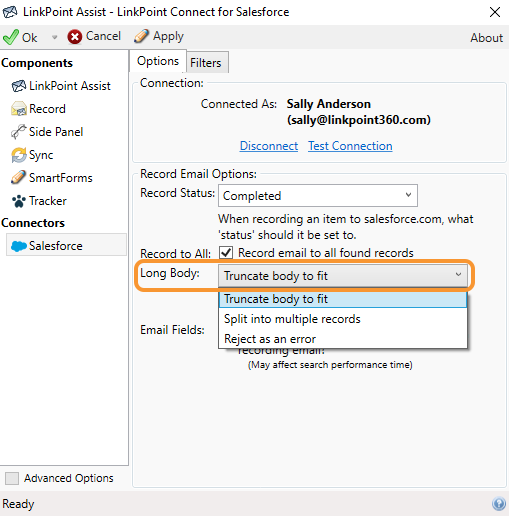
Task: Choose Reject as an error option
Action: click(x=343, y=339)
